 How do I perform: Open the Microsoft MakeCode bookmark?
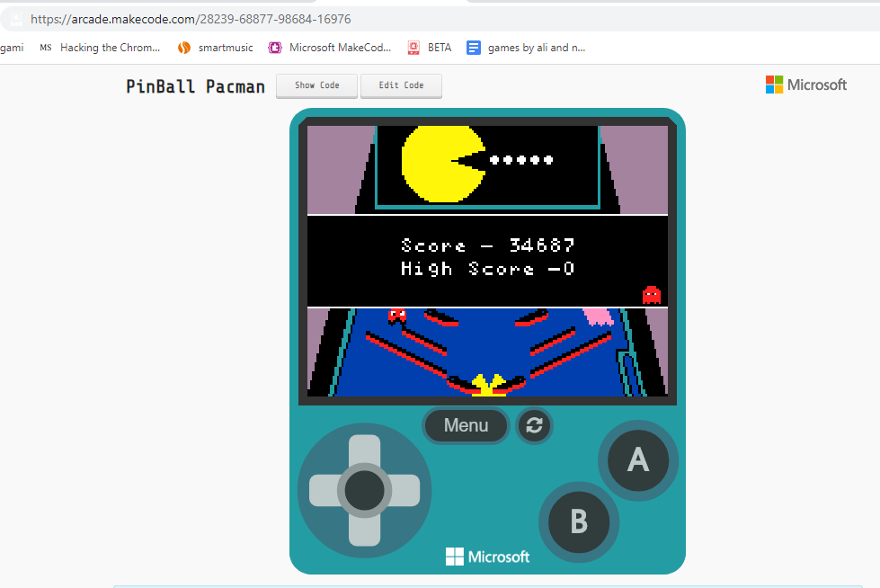[330, 48]
